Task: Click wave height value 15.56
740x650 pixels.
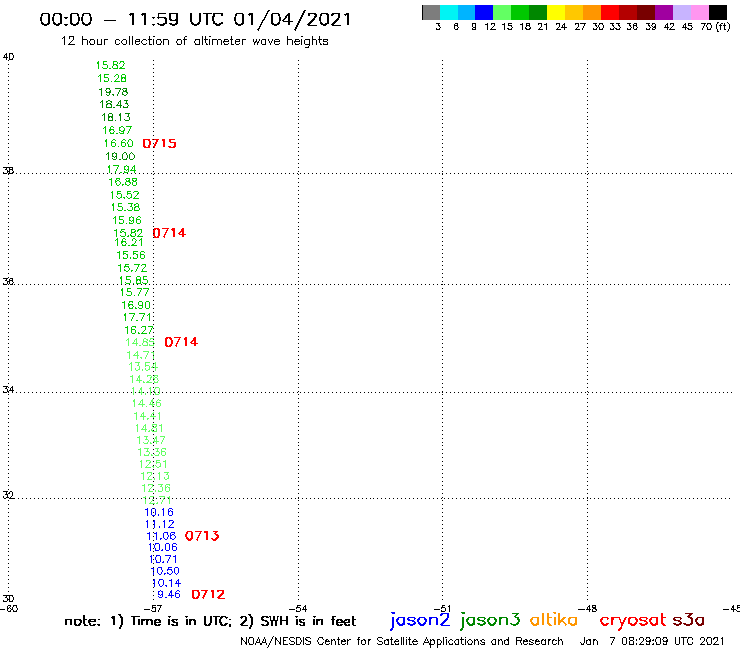Action: tap(131, 255)
